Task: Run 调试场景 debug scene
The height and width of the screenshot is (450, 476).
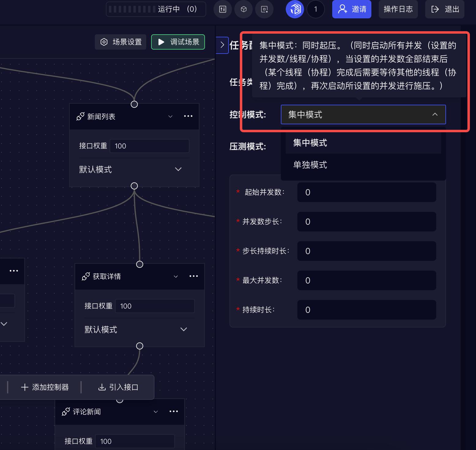Action: (x=178, y=42)
